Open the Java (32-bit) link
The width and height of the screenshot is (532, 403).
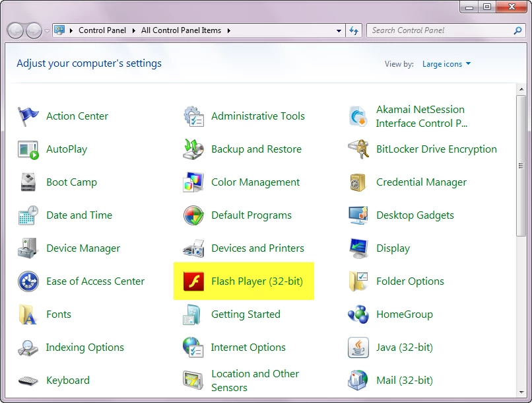[x=405, y=348]
